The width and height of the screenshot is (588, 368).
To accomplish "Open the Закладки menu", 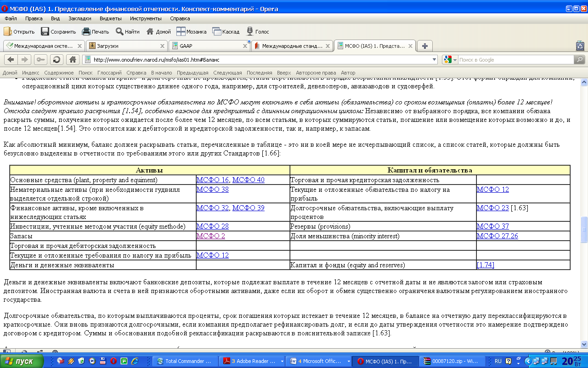I will pyautogui.click(x=80, y=18).
